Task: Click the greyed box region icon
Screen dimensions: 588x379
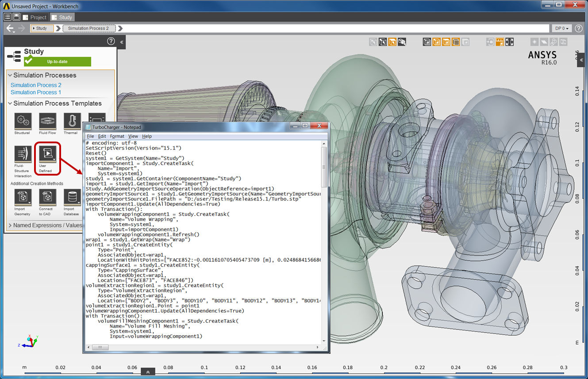Action: 563,42
